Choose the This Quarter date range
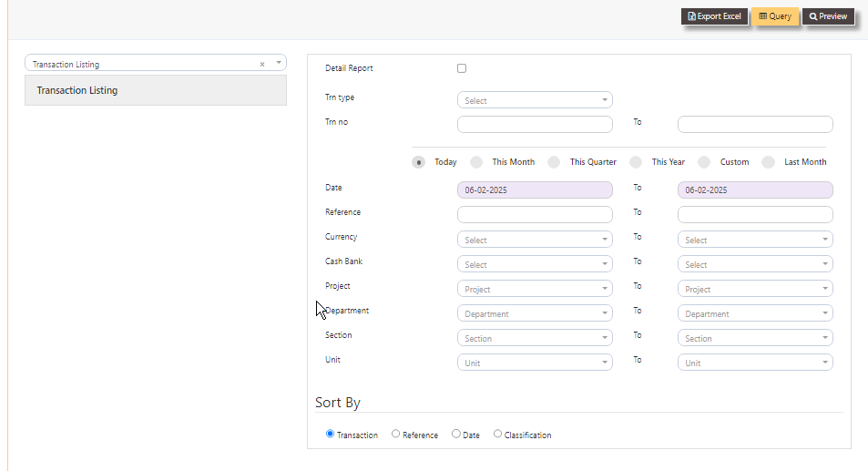868x471 pixels. click(554, 162)
